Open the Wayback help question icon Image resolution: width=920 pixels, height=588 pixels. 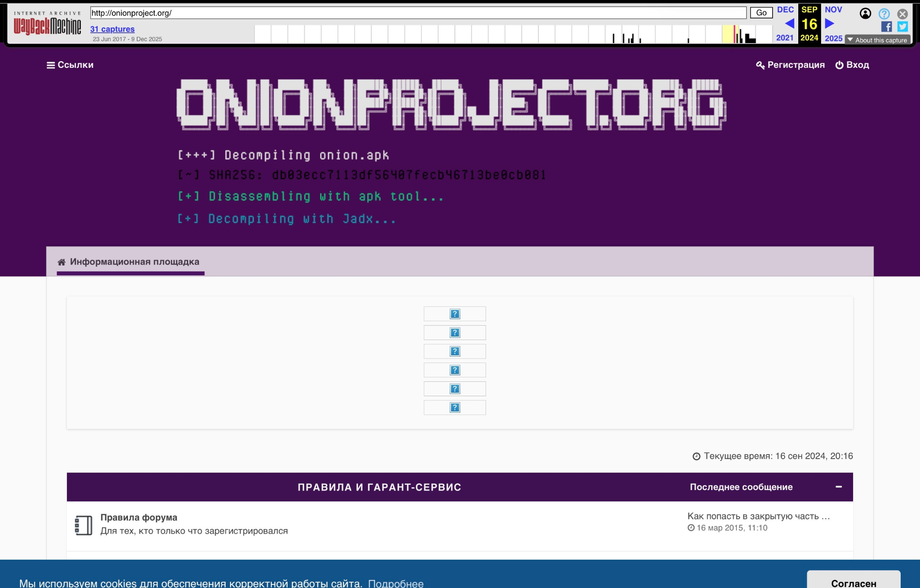pyautogui.click(x=884, y=14)
